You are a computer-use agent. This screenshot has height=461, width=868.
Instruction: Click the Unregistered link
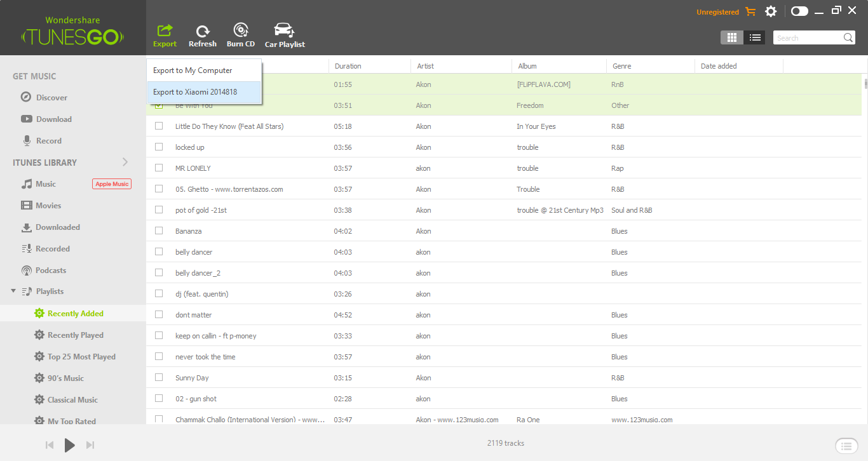pos(717,12)
